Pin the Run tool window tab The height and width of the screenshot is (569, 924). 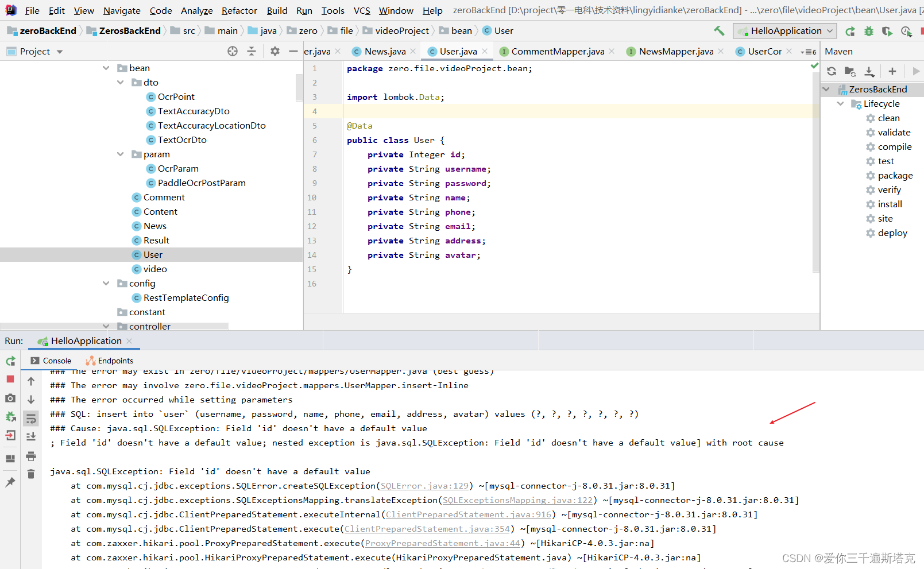click(10, 482)
